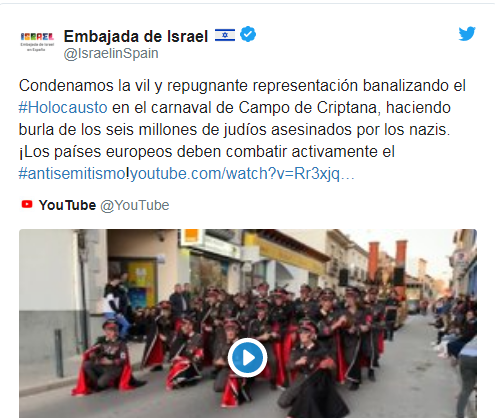
Task: Play the embedded carnival video
Action: pos(247,358)
